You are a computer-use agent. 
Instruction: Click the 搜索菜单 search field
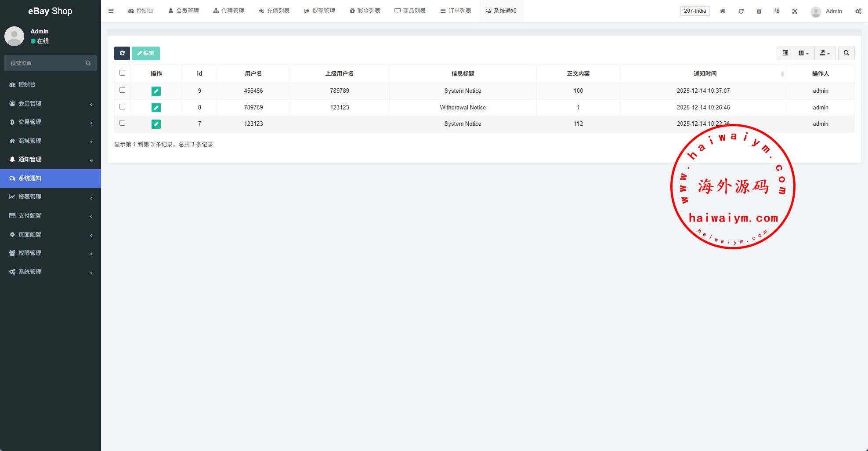tap(46, 63)
